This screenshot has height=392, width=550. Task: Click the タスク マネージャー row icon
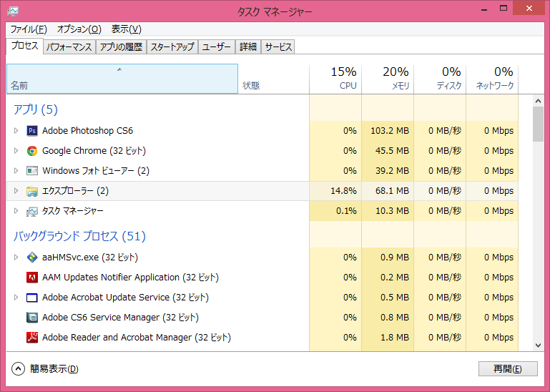(32, 211)
